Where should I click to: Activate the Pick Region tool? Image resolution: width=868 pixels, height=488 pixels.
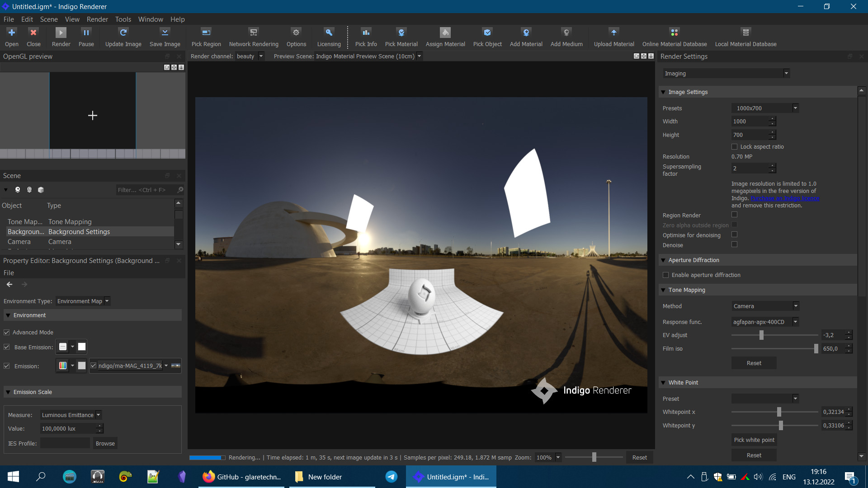[x=206, y=33]
